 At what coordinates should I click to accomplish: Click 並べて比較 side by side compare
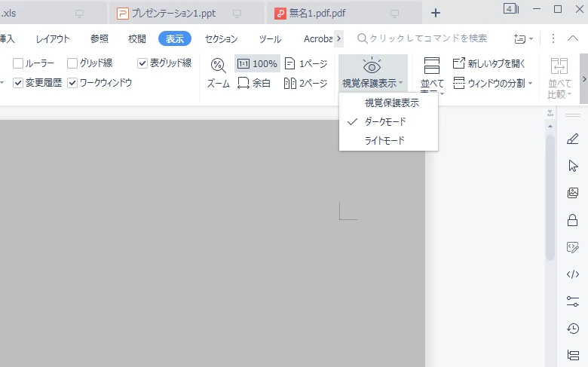[x=559, y=78]
